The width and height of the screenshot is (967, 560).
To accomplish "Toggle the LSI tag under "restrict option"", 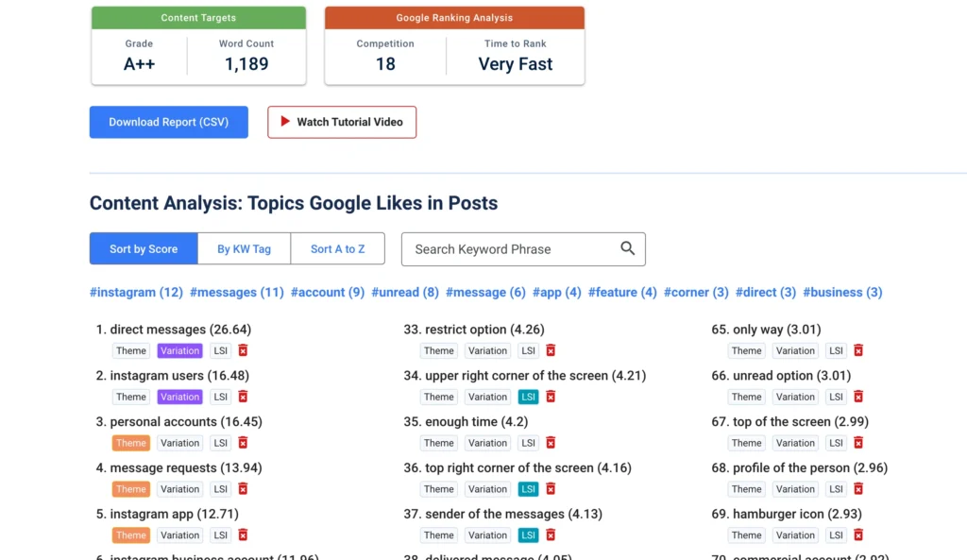I will pyautogui.click(x=528, y=350).
